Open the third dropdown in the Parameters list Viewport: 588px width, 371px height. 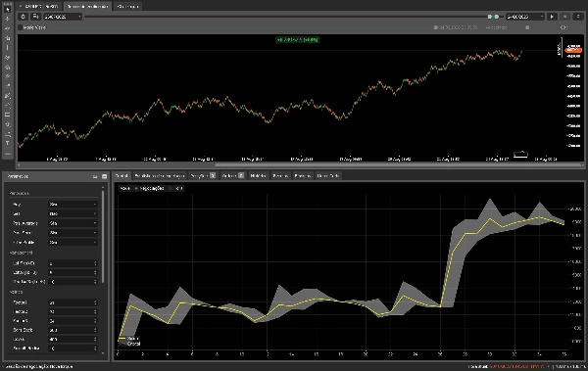(x=73, y=223)
